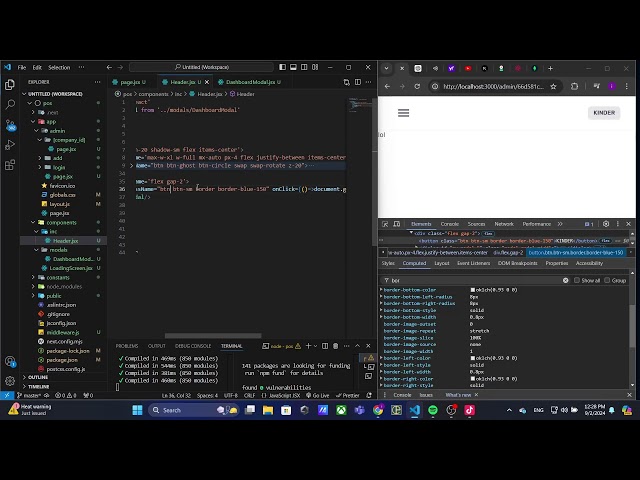Reload the page in Chrome
Image resolution: width=640 pixels, height=480 pixels.
click(x=417, y=87)
